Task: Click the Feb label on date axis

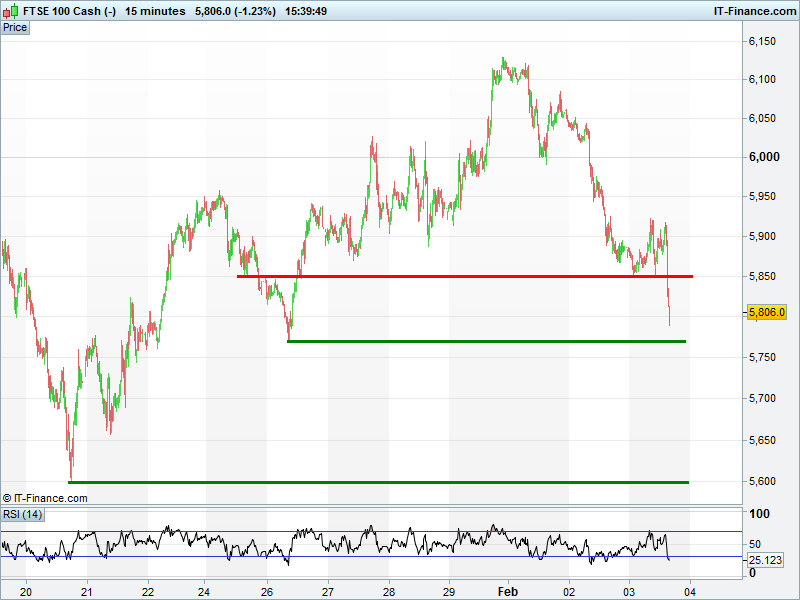Action: pos(509,591)
